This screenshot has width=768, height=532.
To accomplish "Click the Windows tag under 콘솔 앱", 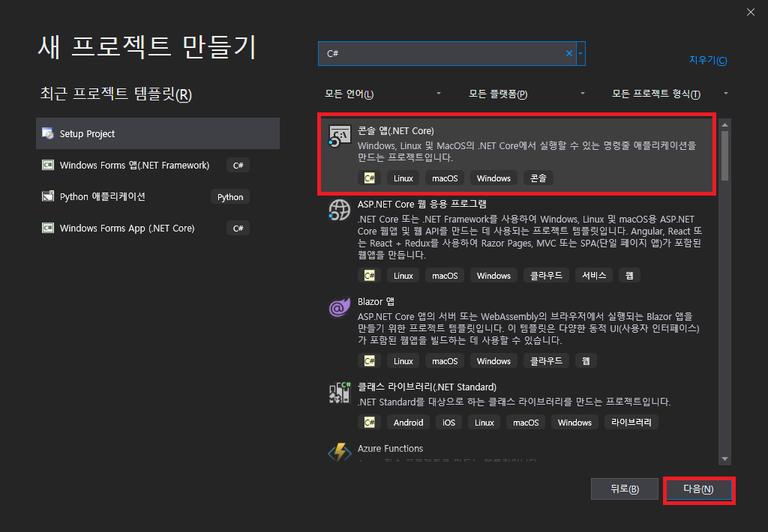I will tap(493, 178).
